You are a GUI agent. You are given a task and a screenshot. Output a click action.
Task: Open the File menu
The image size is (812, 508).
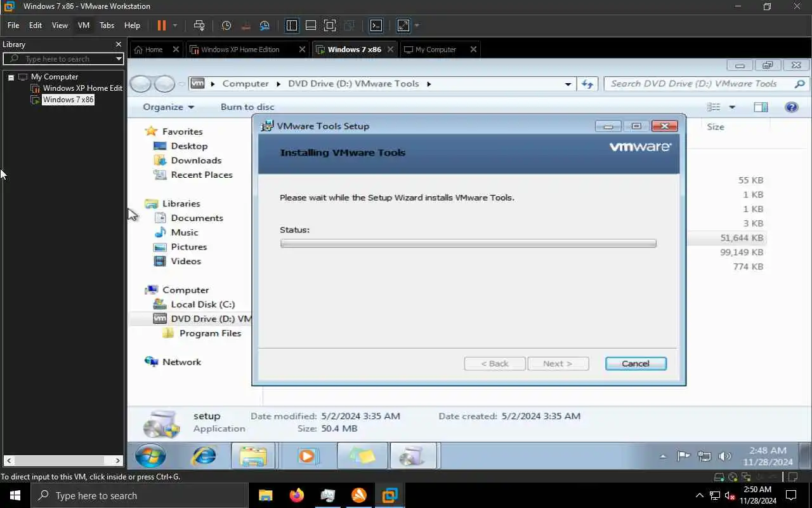13,25
